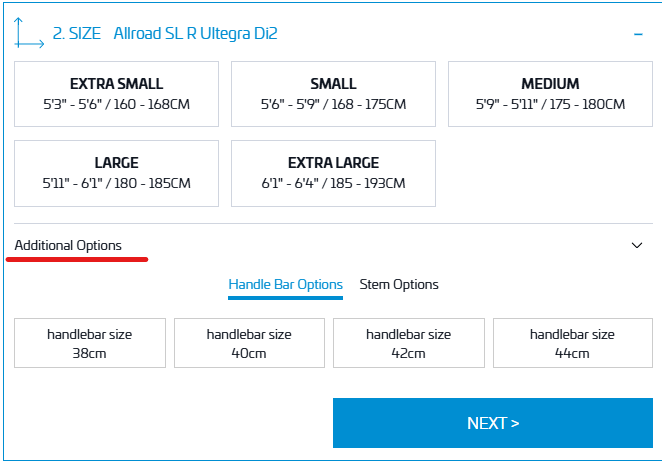662x465 pixels.
Task: Choose the Extra Large frame size
Action: [333, 172]
